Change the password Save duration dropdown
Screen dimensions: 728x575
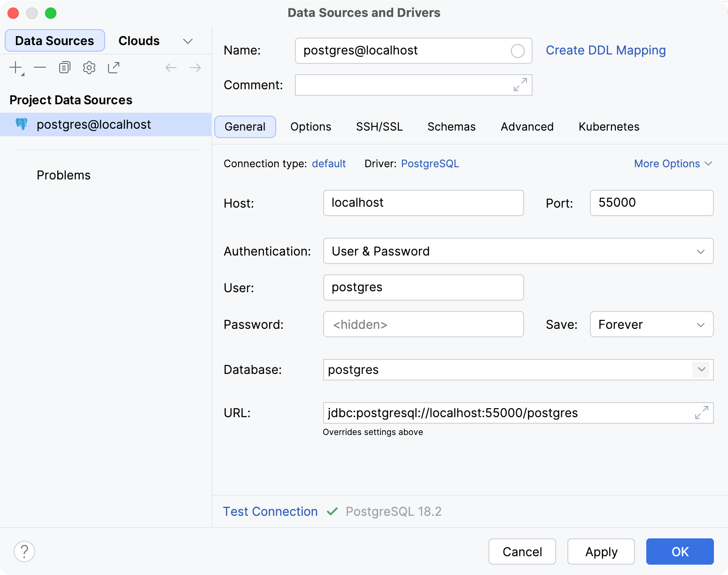[701, 324]
